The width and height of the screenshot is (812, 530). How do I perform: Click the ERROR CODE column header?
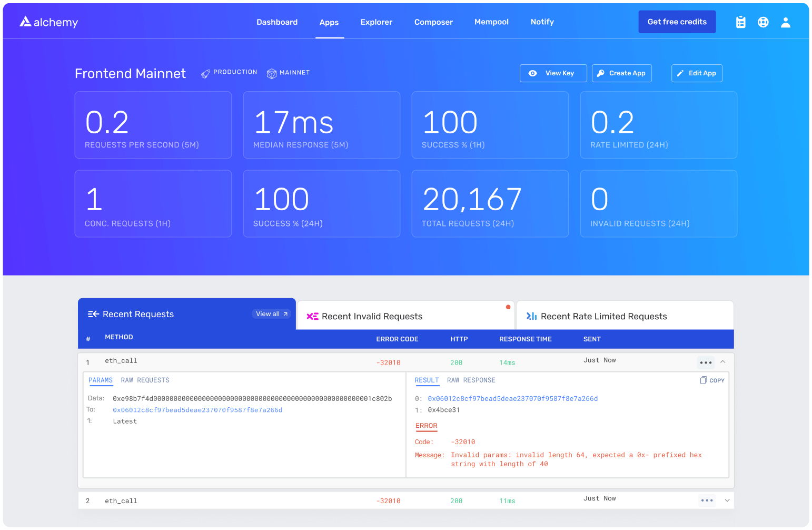coord(397,339)
